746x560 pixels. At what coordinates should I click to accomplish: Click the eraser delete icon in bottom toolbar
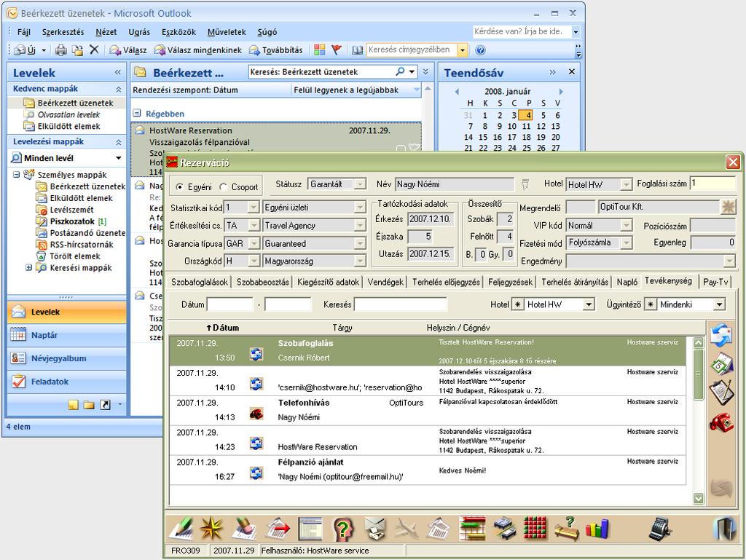pyautogui.click(x=245, y=528)
